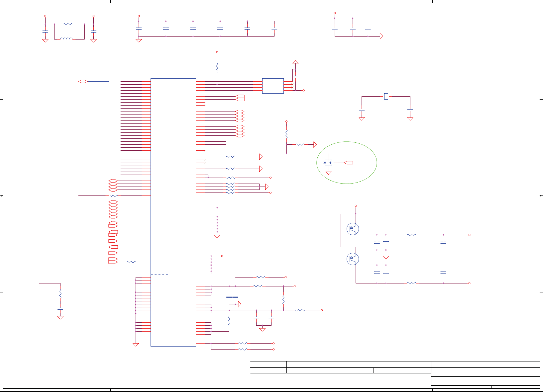Select the ground between the transistor capacitor banks
Viewport: 543px width, 392px height.
(x=386, y=257)
